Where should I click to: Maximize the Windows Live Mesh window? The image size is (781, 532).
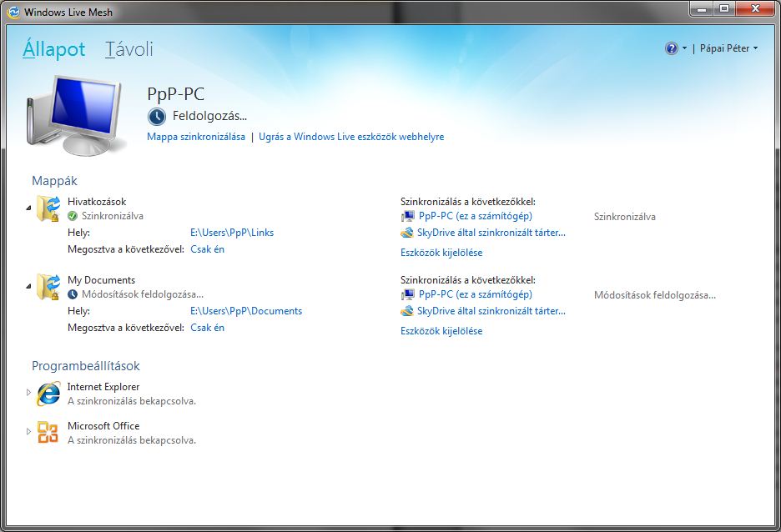[724, 9]
